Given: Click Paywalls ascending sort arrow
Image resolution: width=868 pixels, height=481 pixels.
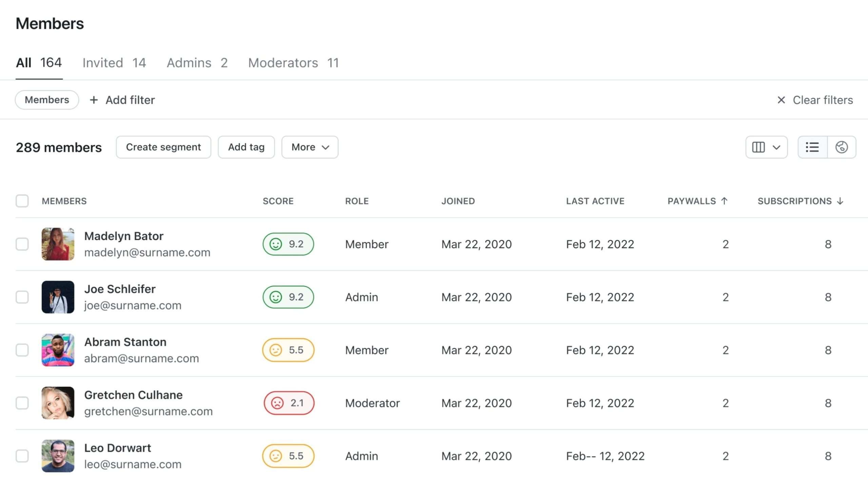Looking at the screenshot, I should [724, 201].
